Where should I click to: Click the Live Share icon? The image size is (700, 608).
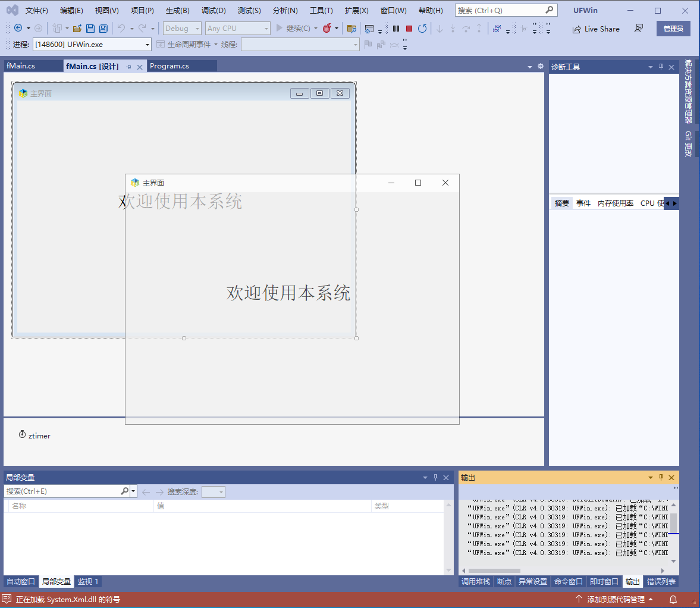577,29
